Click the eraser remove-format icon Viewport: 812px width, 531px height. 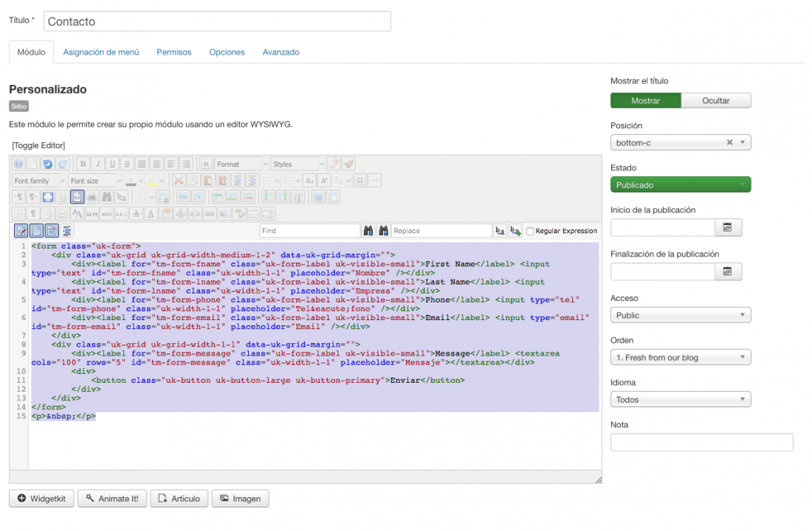click(x=334, y=164)
